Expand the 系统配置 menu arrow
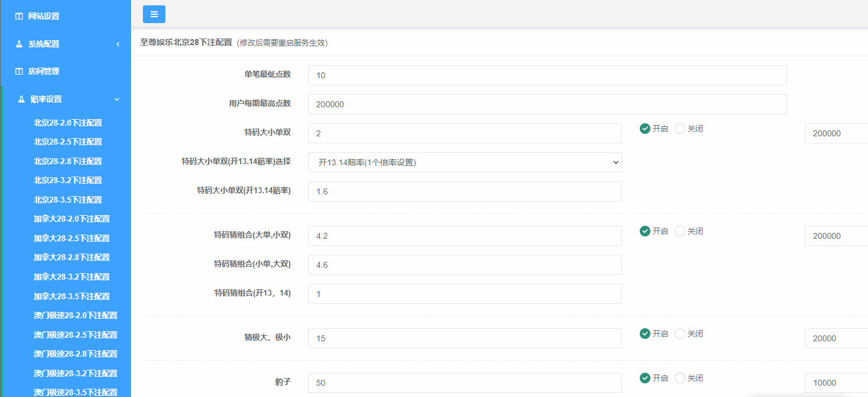The height and width of the screenshot is (397, 868). [x=118, y=44]
